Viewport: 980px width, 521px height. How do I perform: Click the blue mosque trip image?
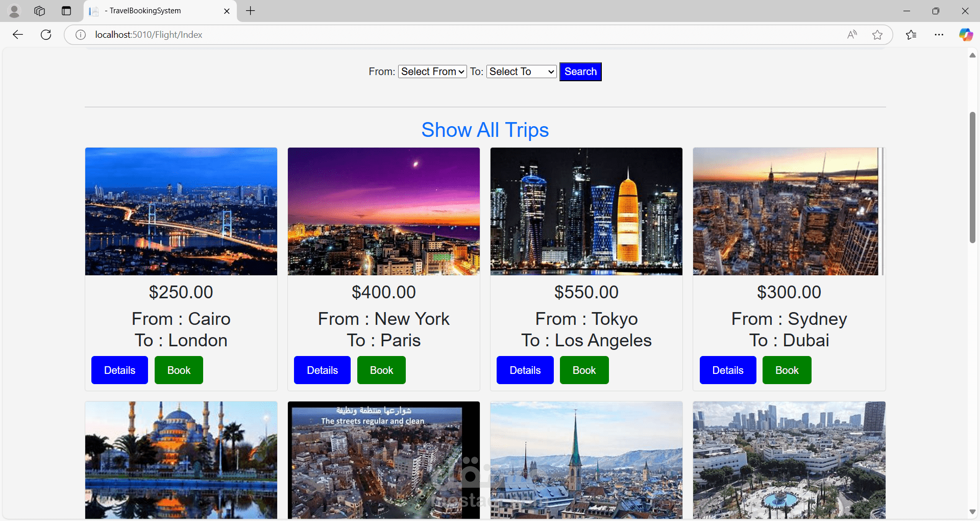click(181, 460)
